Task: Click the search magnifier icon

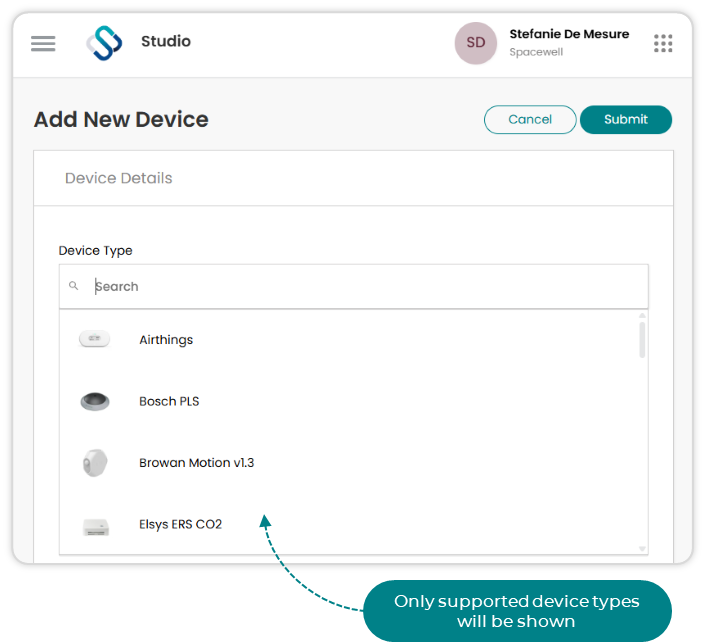Action: coord(74,285)
